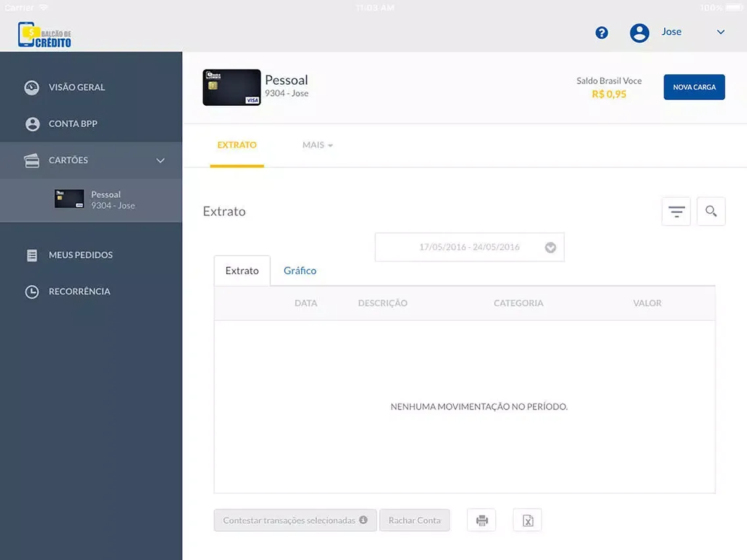Select the inner Extrato tab
The image size is (747, 560).
coord(242,271)
